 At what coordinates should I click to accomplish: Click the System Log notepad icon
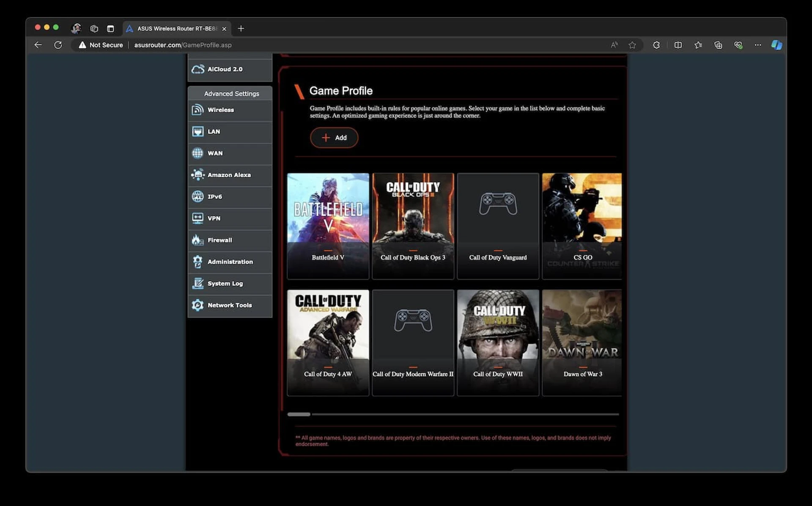[198, 283]
